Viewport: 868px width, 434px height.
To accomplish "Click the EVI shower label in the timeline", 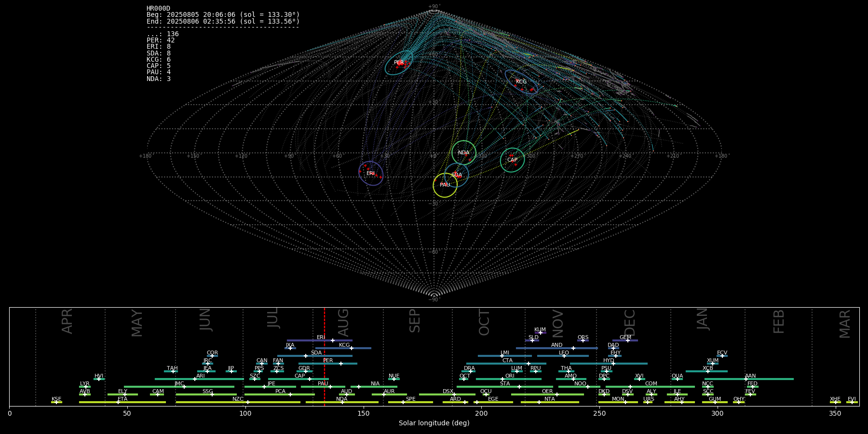I will (x=852, y=399).
